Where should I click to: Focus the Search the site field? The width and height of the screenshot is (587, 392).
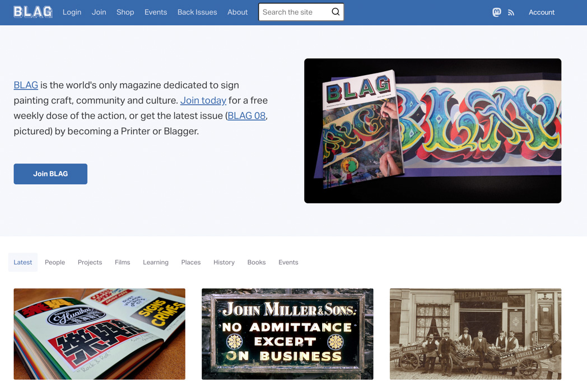pyautogui.click(x=301, y=12)
